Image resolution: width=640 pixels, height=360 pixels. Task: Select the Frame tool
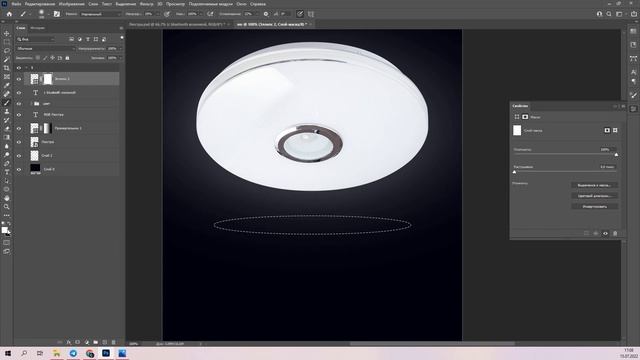[7, 77]
